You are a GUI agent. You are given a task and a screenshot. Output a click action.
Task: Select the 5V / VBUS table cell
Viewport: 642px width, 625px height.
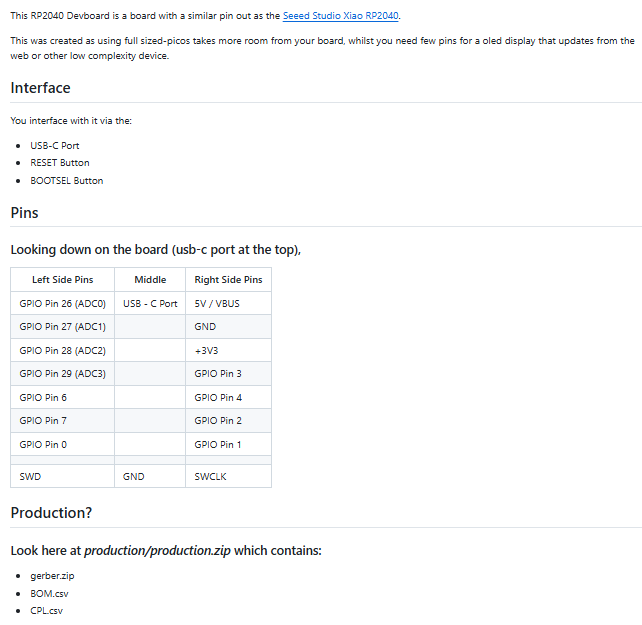point(217,303)
